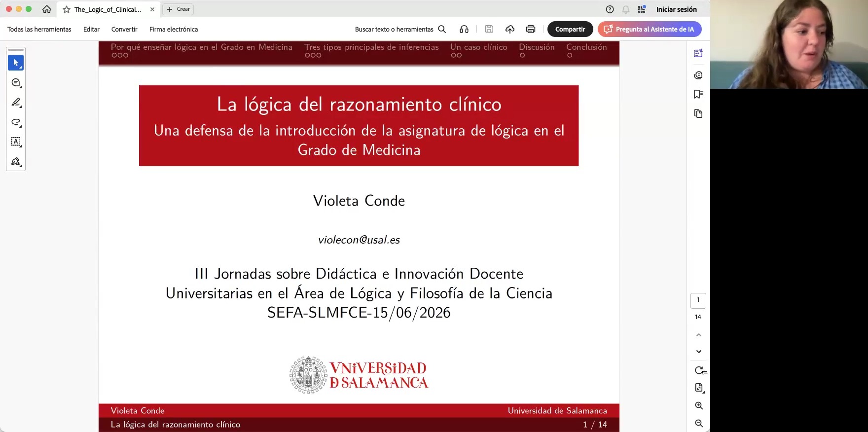Screen dimensions: 868x432
Task: Close the The_Logic_of_Clinical tab
Action: click(152, 9)
